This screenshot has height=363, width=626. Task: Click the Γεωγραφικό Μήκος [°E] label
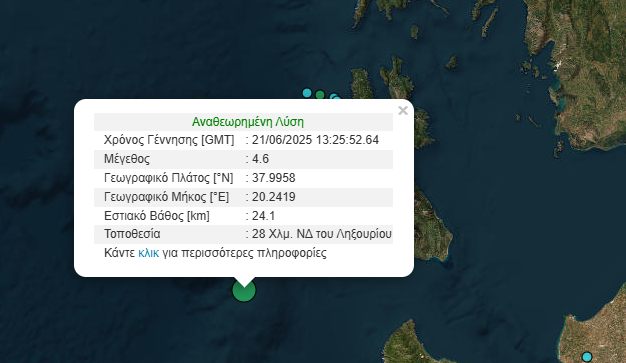click(x=166, y=197)
